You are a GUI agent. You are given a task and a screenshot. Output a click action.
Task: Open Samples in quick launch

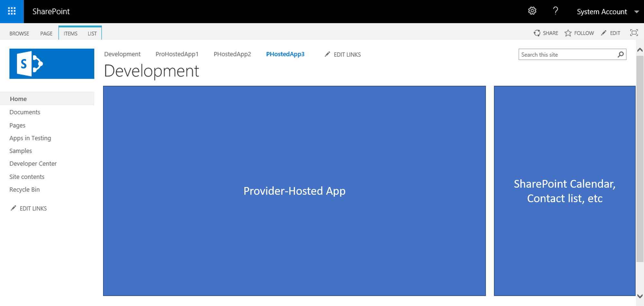pos(21,151)
